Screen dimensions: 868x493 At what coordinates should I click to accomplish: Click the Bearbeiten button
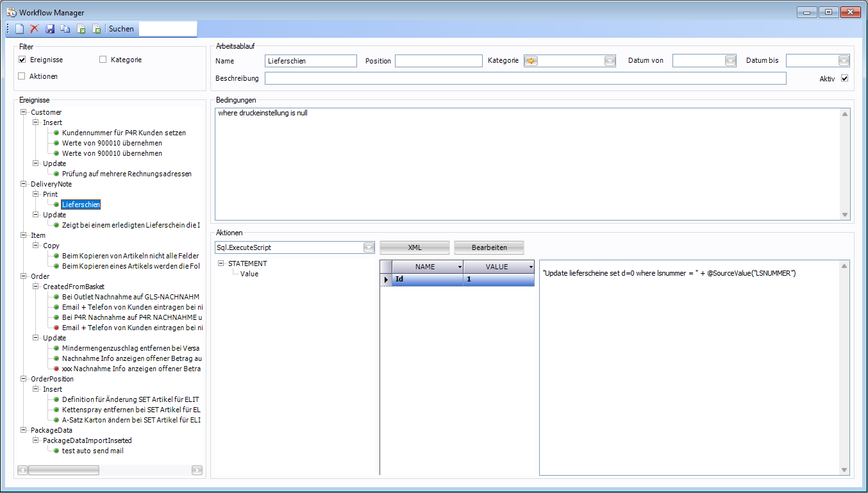click(489, 247)
